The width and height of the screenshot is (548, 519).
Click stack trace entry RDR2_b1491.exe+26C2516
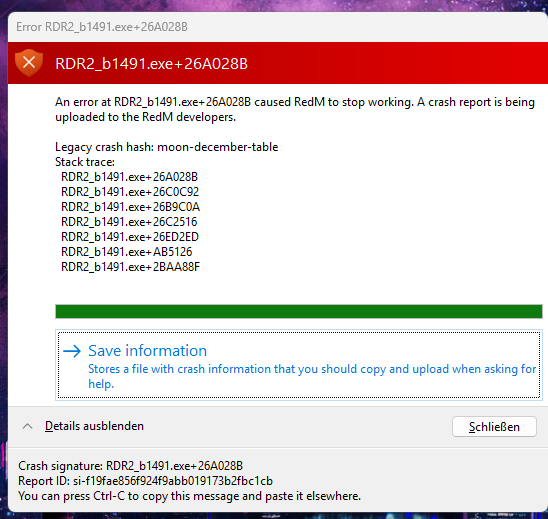click(129, 222)
